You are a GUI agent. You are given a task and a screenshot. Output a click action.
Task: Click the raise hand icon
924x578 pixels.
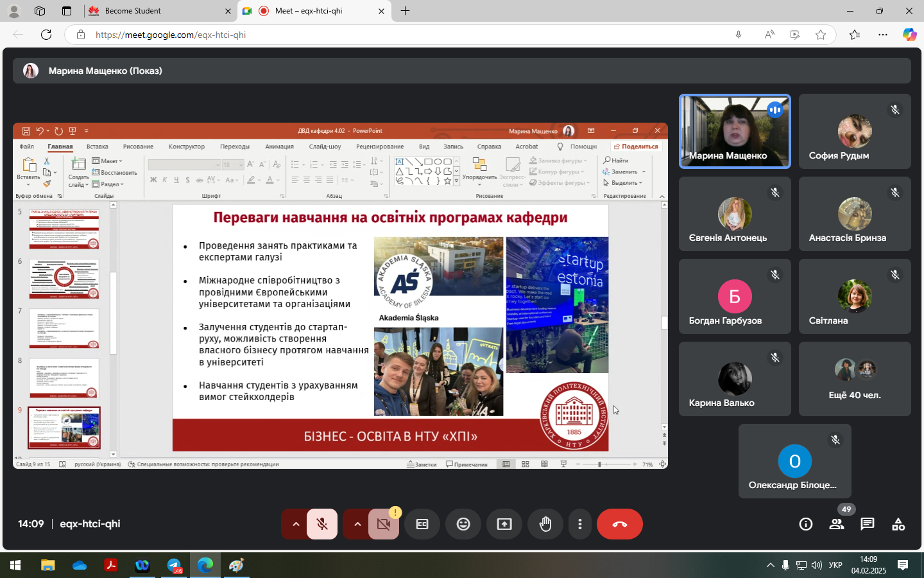(545, 524)
